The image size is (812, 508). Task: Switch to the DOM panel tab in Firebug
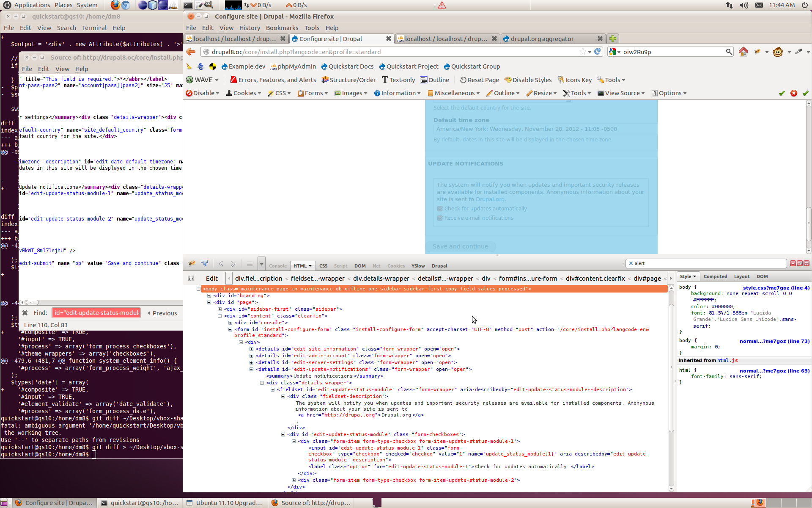pos(360,266)
